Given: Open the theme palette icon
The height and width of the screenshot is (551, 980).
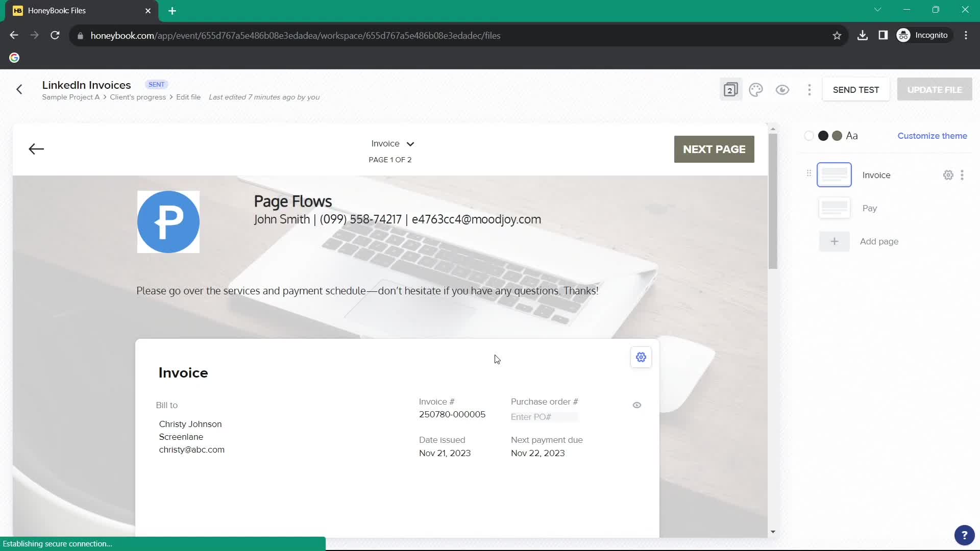Looking at the screenshot, I should pos(756,90).
